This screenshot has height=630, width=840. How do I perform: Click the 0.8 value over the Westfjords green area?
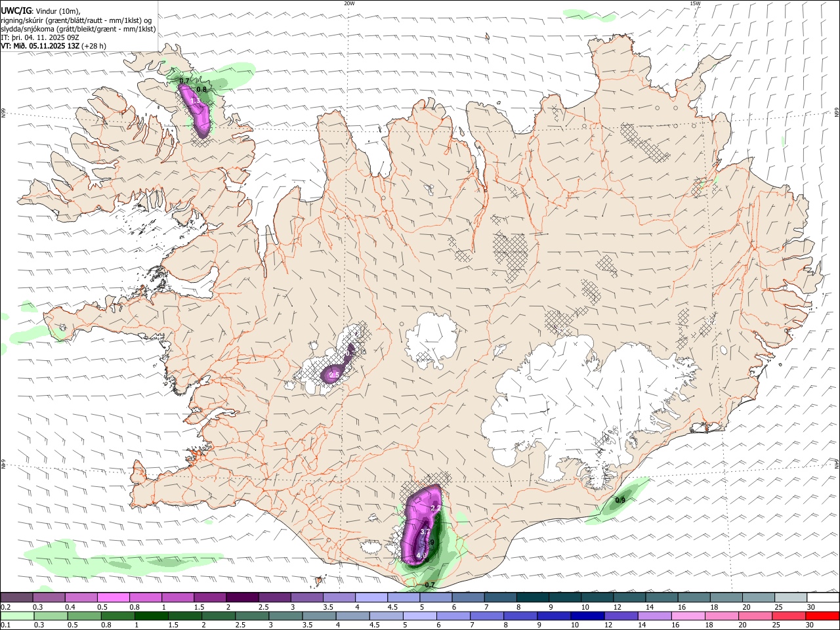[x=202, y=89]
